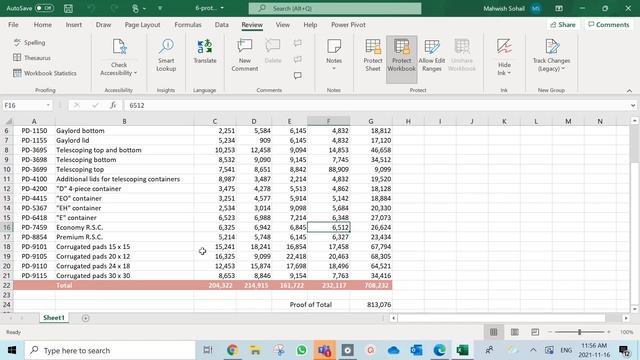Open Outlook from the taskbar

point(416,350)
